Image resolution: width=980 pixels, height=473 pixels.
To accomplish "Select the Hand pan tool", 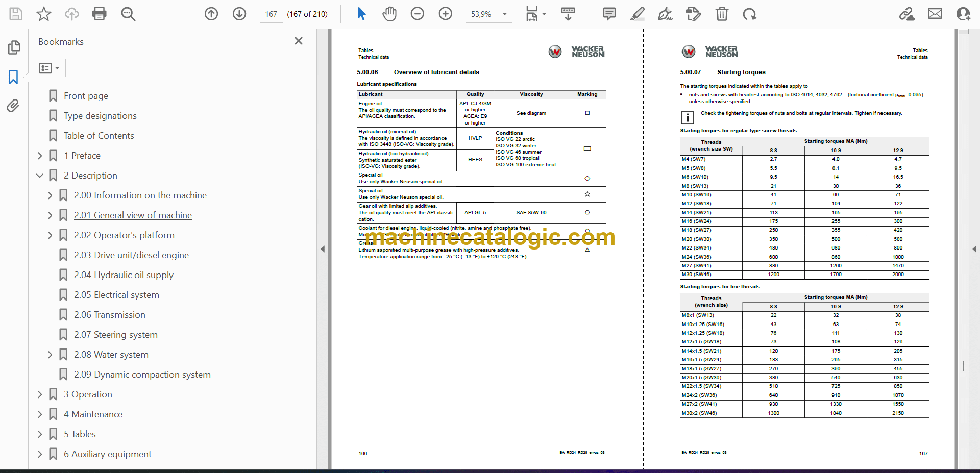I will click(x=389, y=14).
